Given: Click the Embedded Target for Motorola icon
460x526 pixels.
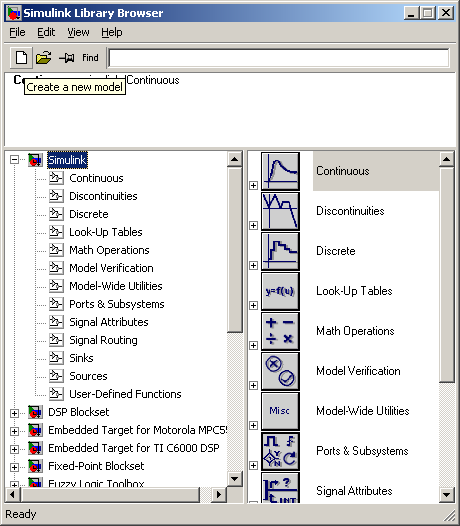Looking at the screenshot, I should pyautogui.click(x=35, y=430).
